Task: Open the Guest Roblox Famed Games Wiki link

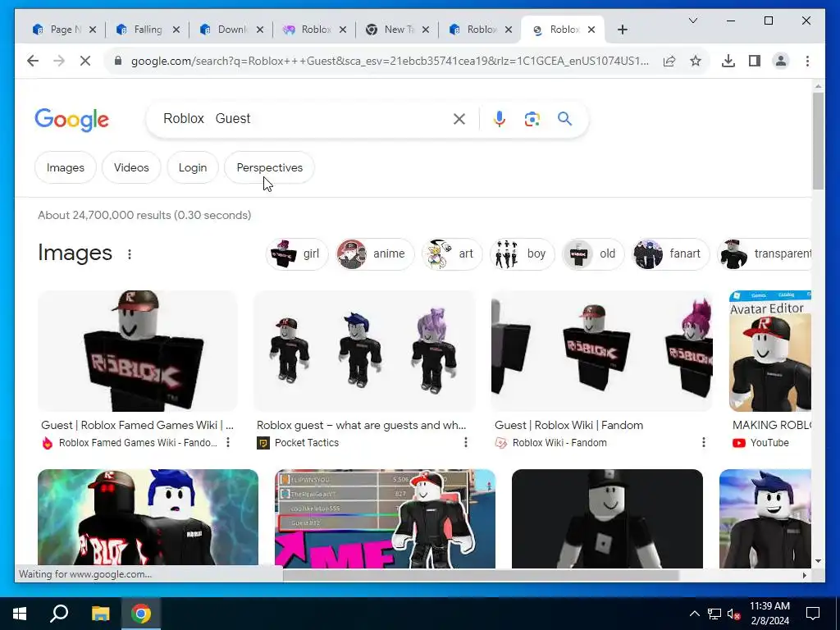Action: [137, 426]
